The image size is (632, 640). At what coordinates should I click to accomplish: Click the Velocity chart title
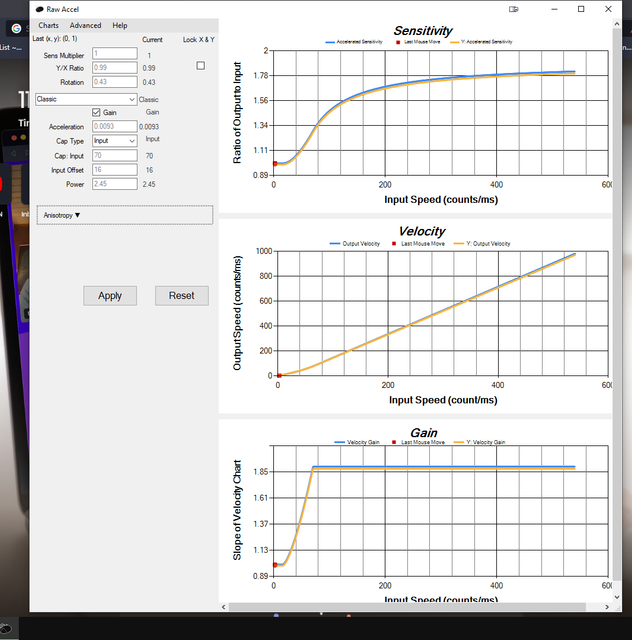422,231
